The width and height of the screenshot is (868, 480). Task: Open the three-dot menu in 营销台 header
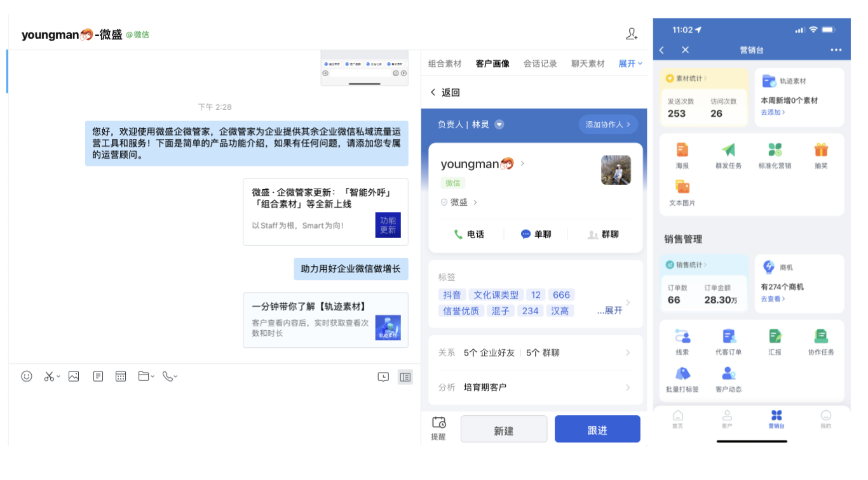coord(836,50)
